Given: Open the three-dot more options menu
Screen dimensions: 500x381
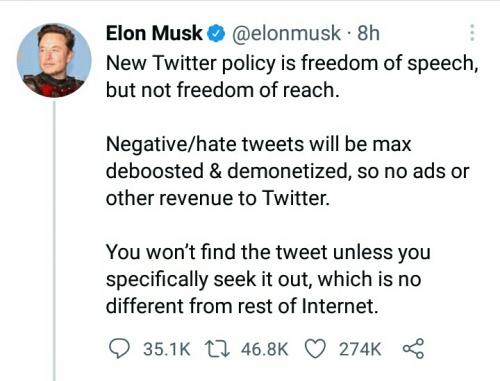Looking at the screenshot, I should click(472, 33).
